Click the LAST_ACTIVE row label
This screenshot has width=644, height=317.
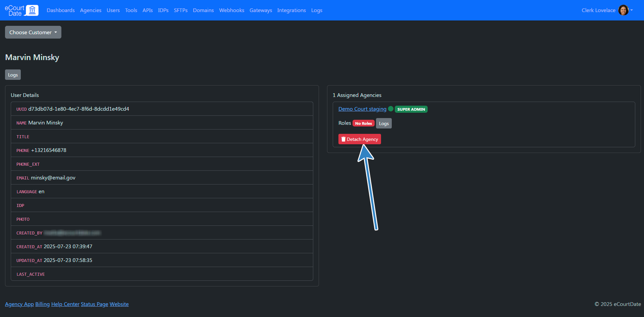coord(31,274)
